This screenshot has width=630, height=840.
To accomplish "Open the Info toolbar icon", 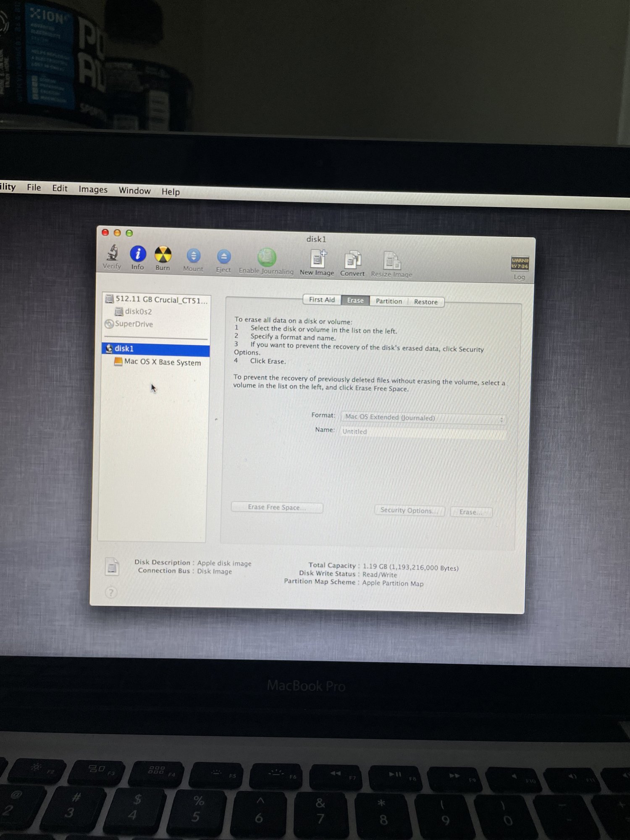I will 138,254.
